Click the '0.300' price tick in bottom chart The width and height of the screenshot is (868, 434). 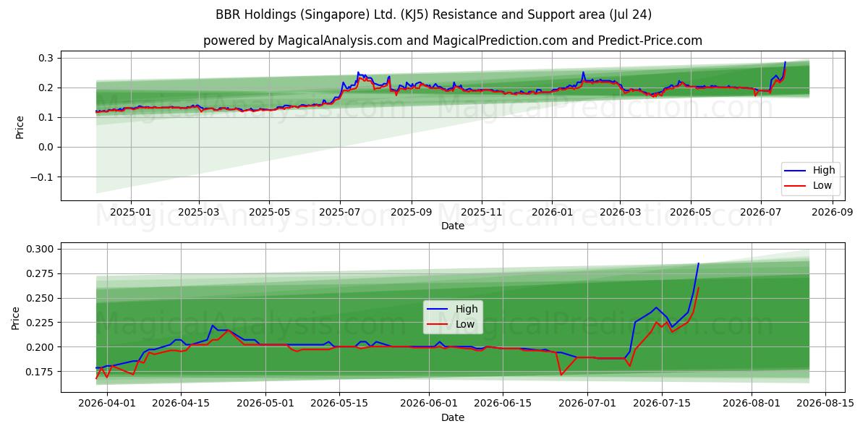[40, 249]
